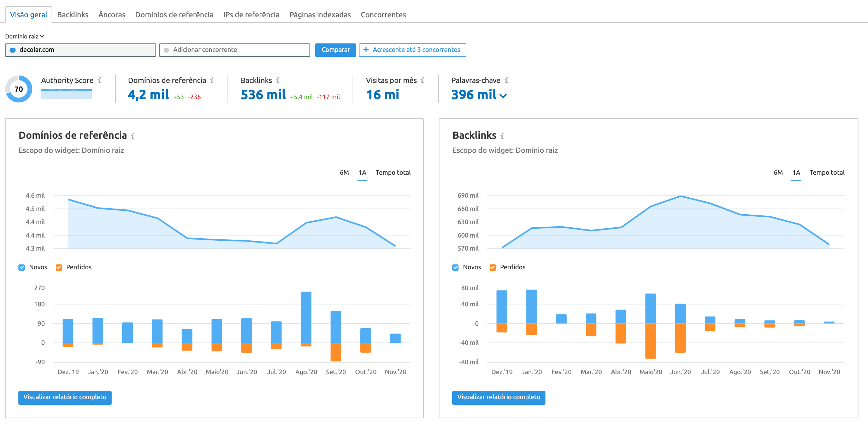Click Acrescente até 3 concorrentes button
Image resolution: width=868 pixels, height=425 pixels.
[x=412, y=50]
